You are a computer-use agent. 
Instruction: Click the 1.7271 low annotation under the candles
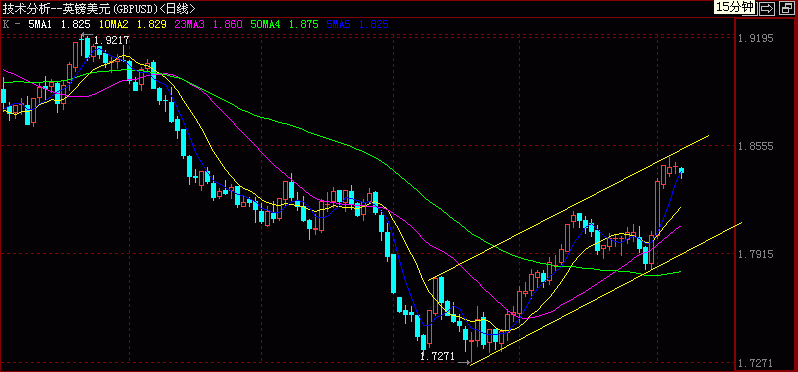pos(437,356)
